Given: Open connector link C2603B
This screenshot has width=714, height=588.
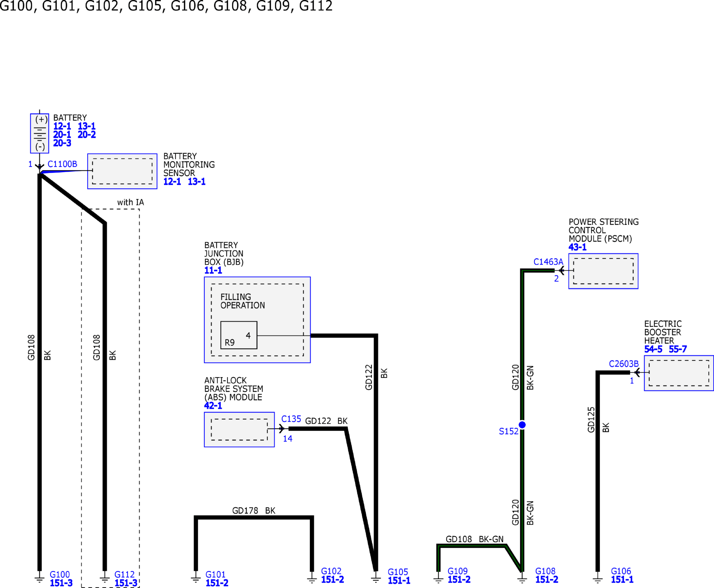Looking at the screenshot, I should [623, 364].
